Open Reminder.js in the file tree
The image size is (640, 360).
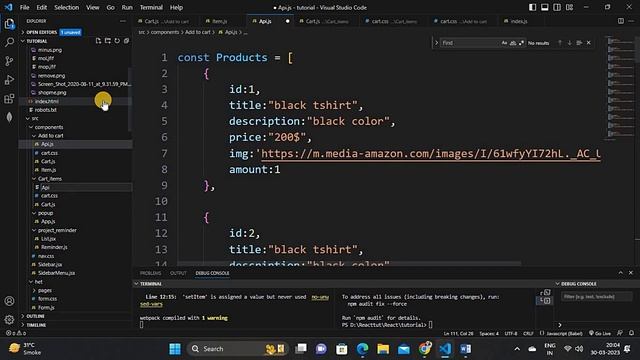[54, 247]
